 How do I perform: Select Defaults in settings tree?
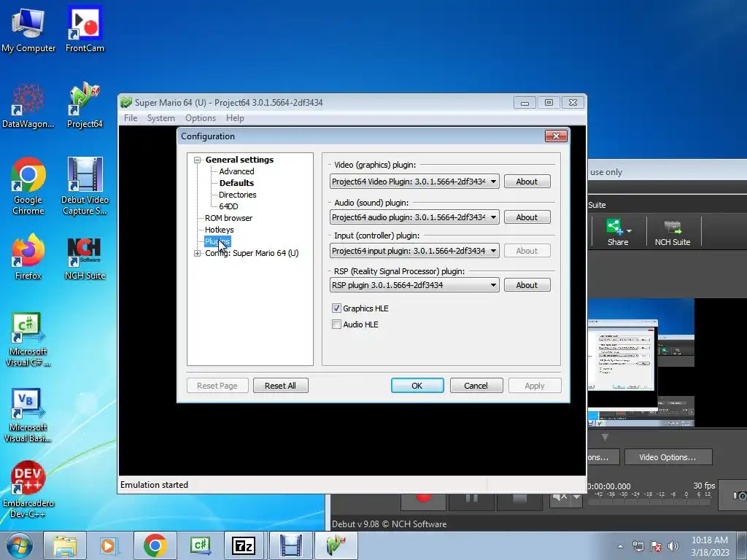(x=237, y=183)
